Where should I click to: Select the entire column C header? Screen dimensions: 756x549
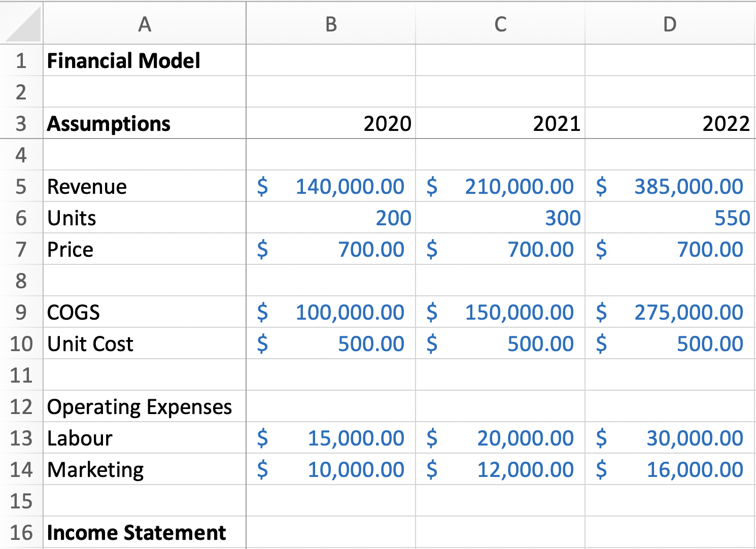coord(500,23)
